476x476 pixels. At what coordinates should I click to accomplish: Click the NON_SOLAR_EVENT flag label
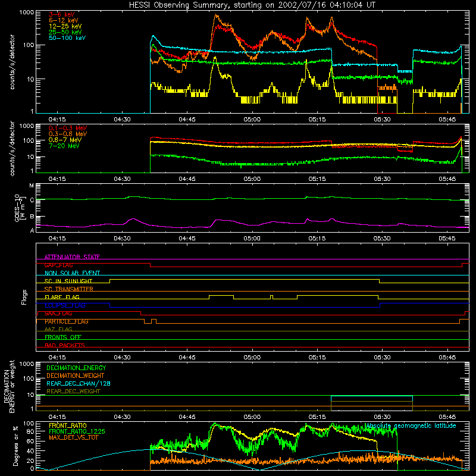coord(72,273)
